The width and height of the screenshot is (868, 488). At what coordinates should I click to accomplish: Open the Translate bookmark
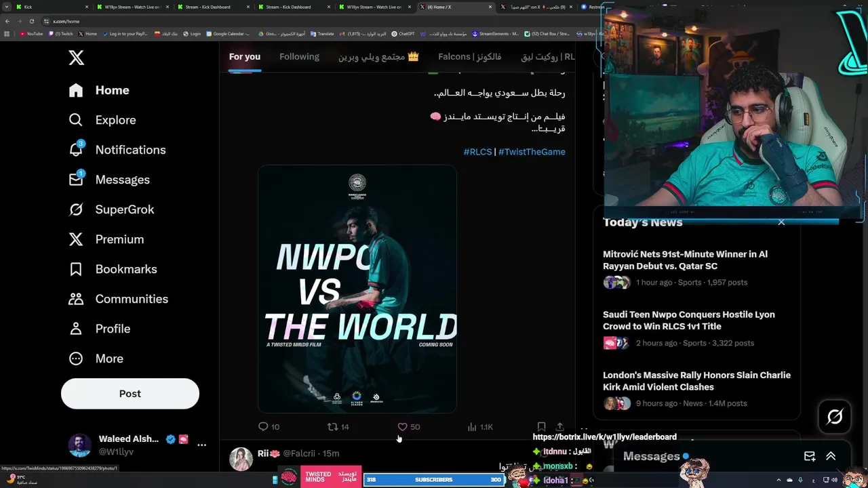322,34
